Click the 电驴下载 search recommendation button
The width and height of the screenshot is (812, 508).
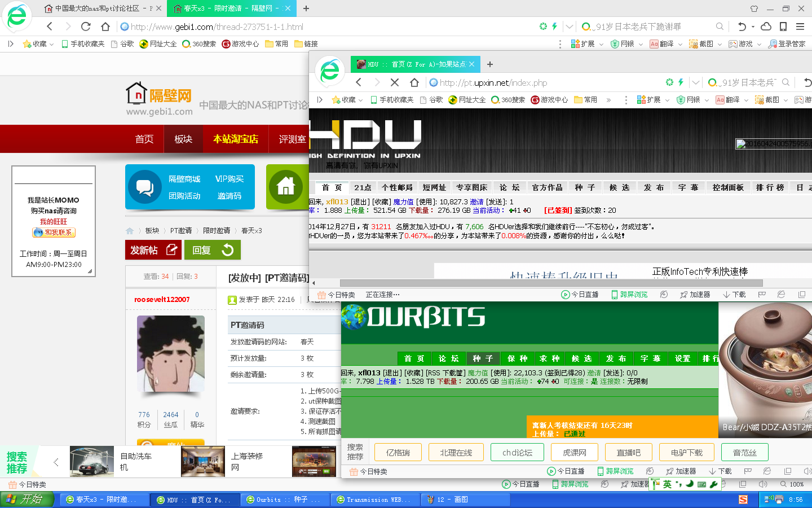click(687, 453)
